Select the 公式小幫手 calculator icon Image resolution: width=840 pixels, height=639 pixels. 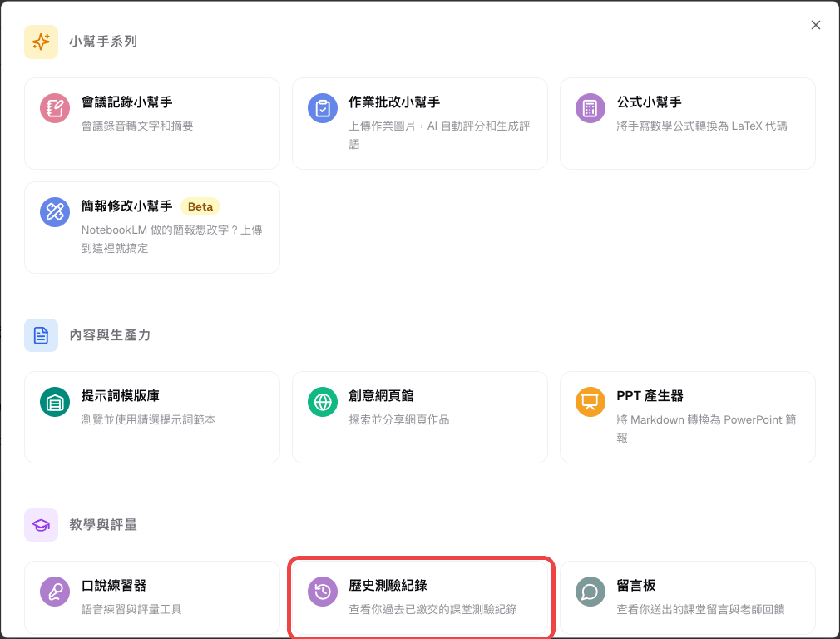(x=590, y=108)
